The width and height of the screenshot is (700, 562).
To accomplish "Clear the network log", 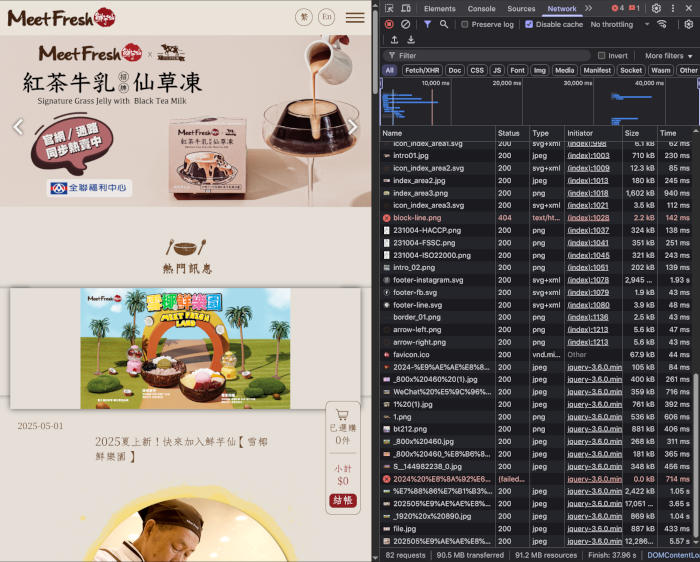I will [405, 24].
